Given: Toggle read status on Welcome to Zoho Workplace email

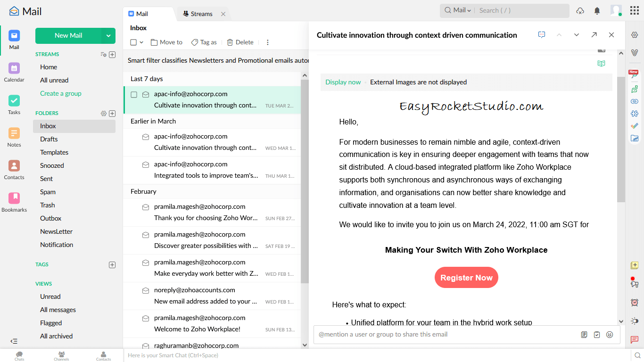Looking at the screenshot, I should point(146,318).
